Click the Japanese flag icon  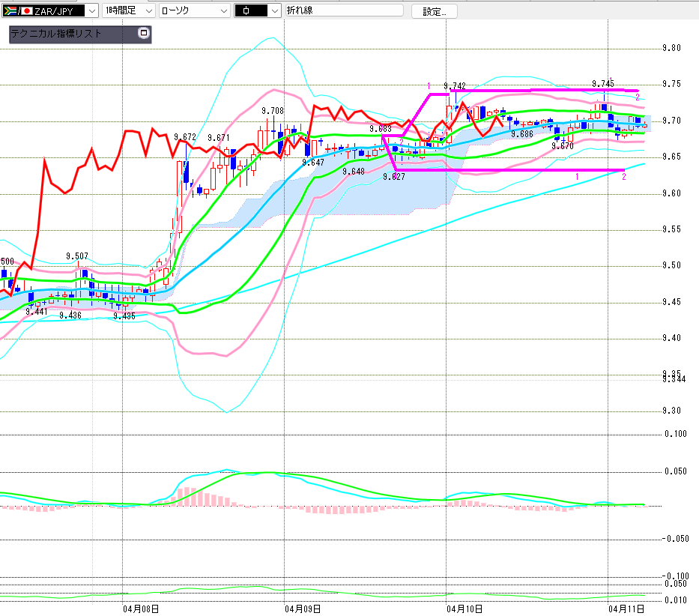tap(26, 11)
